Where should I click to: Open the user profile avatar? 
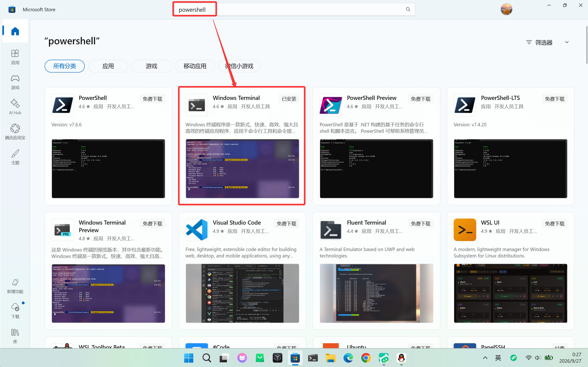click(x=506, y=9)
